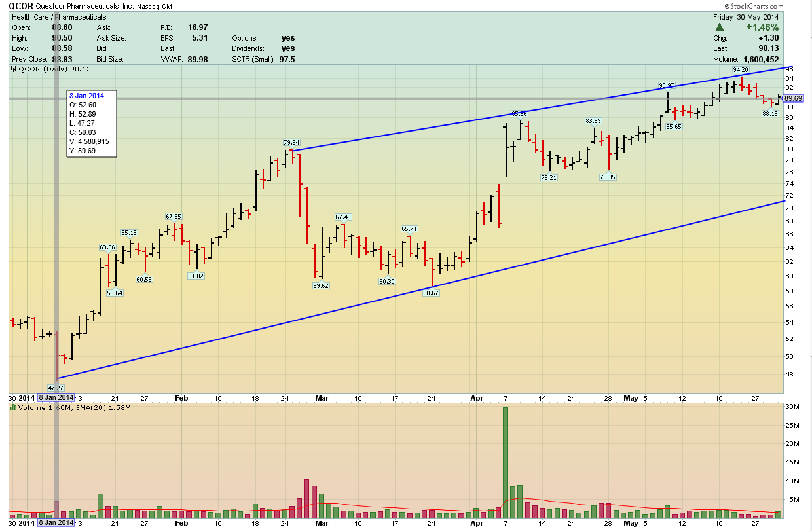Click the Low price 88.58
The height and width of the screenshot is (531, 812).
point(62,48)
